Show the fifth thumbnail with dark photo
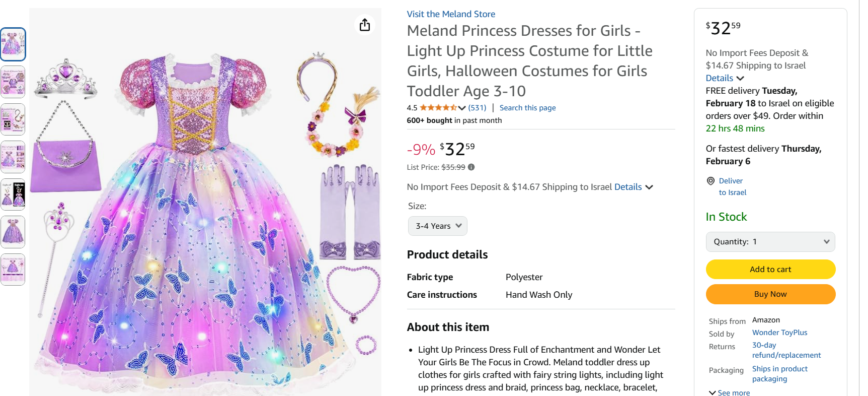The height and width of the screenshot is (396, 868). (13, 194)
